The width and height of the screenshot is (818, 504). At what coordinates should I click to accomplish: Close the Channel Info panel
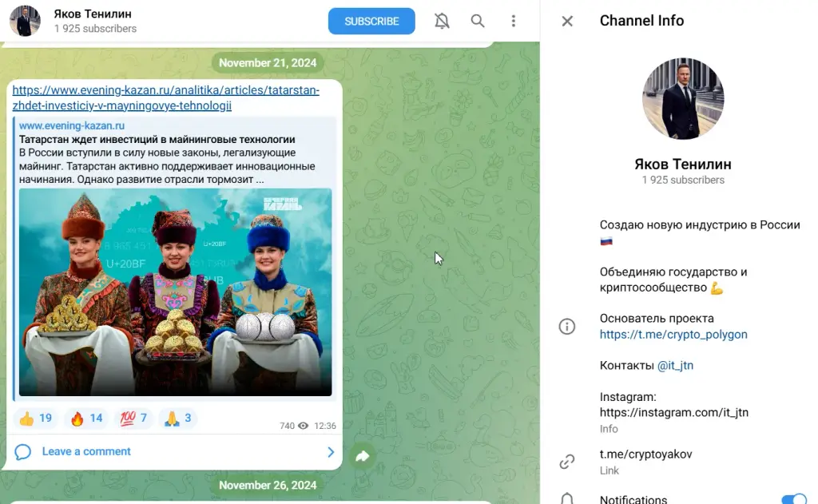tap(567, 21)
